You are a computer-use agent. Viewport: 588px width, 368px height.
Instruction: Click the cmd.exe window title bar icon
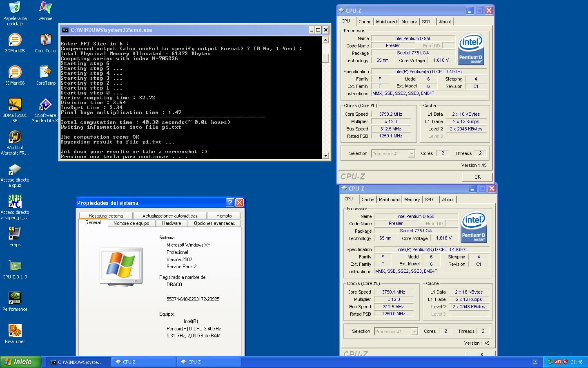65,30
